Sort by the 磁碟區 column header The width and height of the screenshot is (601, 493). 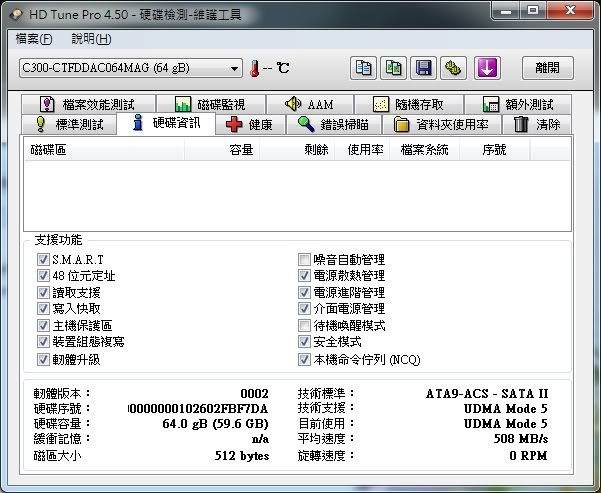[104, 150]
